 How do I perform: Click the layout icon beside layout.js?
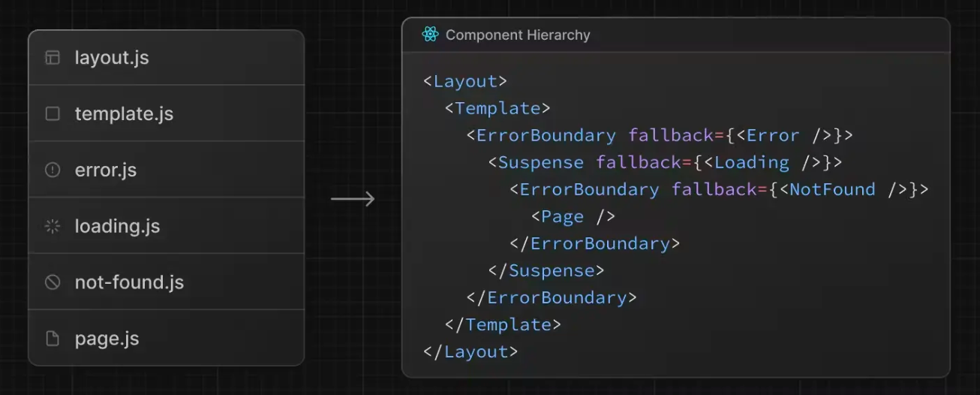coord(53,58)
